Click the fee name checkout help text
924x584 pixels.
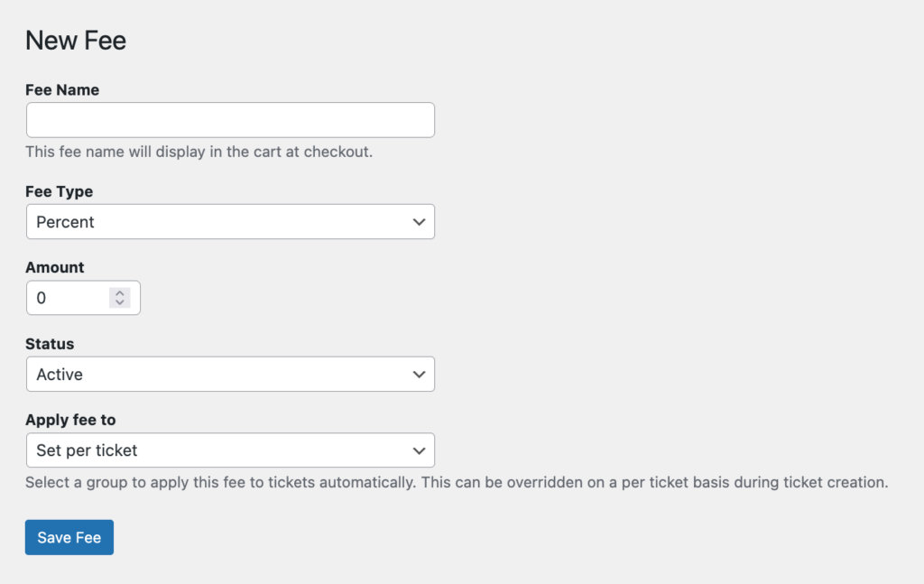199,152
